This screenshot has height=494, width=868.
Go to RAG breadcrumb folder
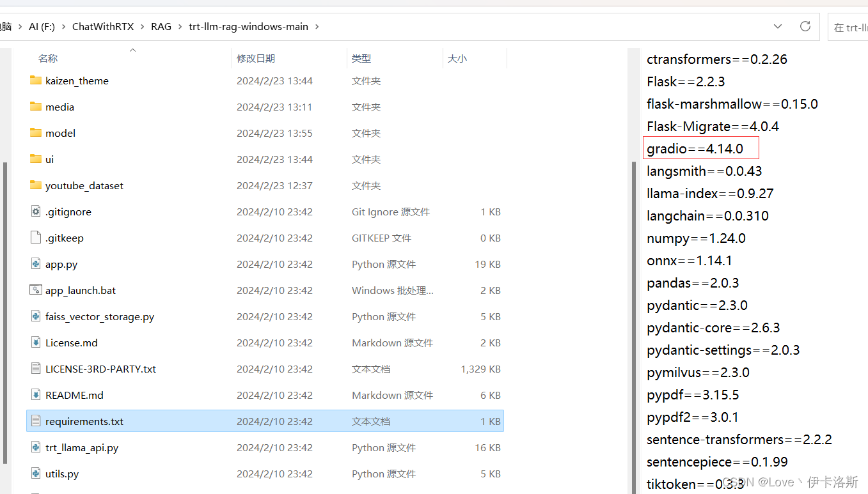161,27
